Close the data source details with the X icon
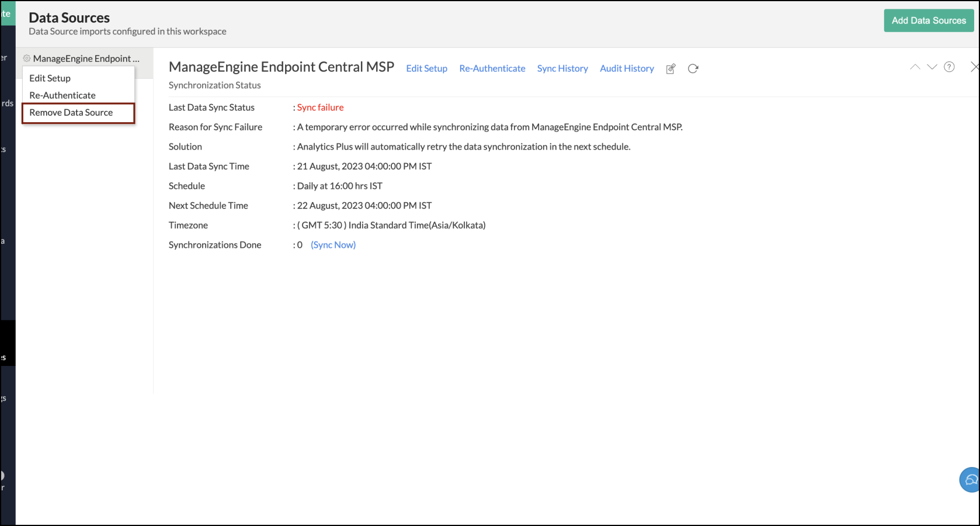The height and width of the screenshot is (526, 980). (974, 67)
